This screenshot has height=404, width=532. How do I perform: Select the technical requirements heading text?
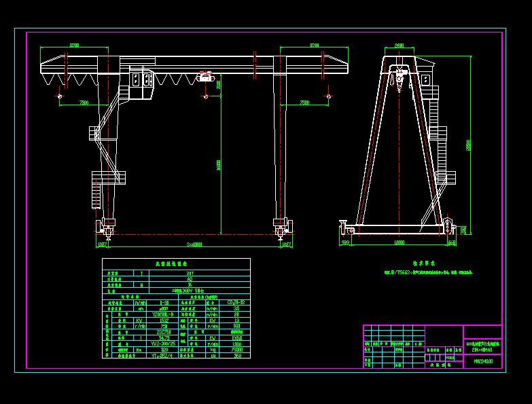(424, 263)
